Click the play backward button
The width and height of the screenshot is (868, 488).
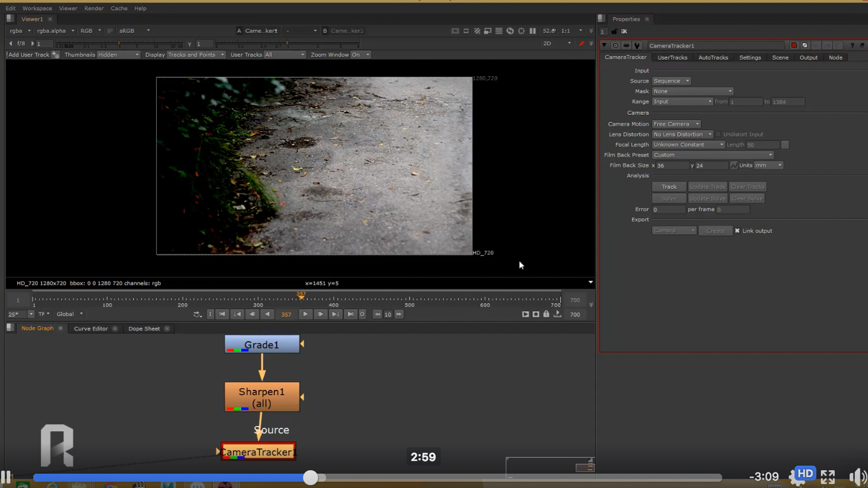click(267, 314)
